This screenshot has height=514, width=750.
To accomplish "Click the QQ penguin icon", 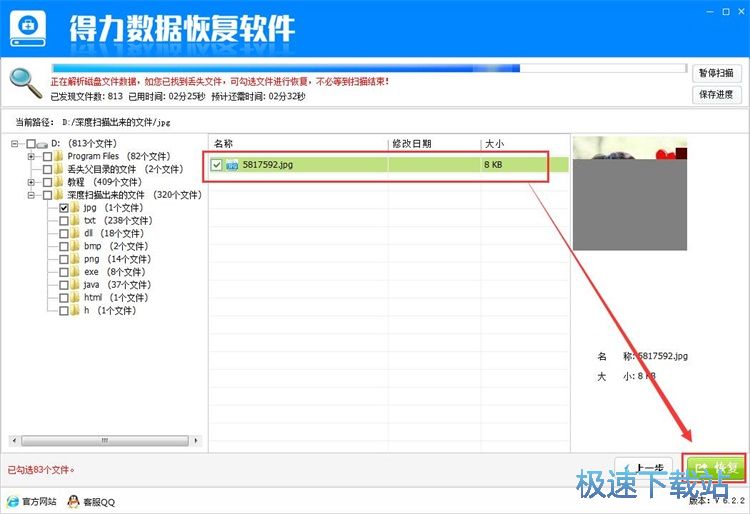I will pyautogui.click(x=73, y=502).
